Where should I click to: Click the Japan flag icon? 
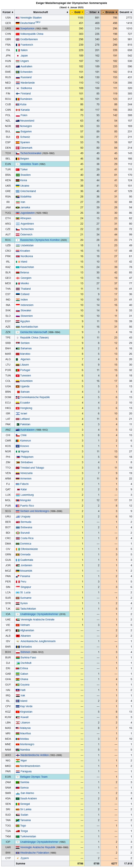[18, 56]
